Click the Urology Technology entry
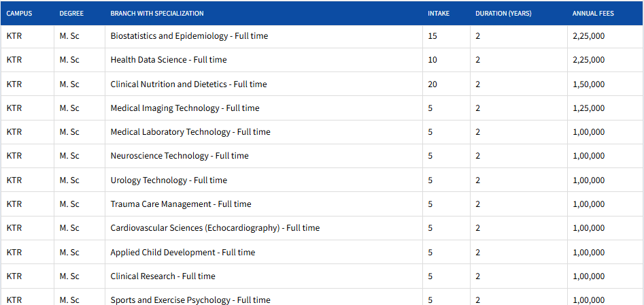 (169, 180)
